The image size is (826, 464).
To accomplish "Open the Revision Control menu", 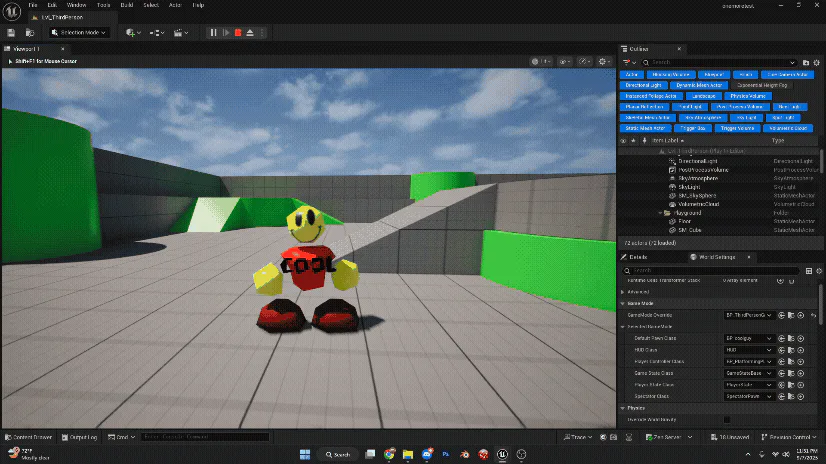I will pyautogui.click(x=788, y=437).
